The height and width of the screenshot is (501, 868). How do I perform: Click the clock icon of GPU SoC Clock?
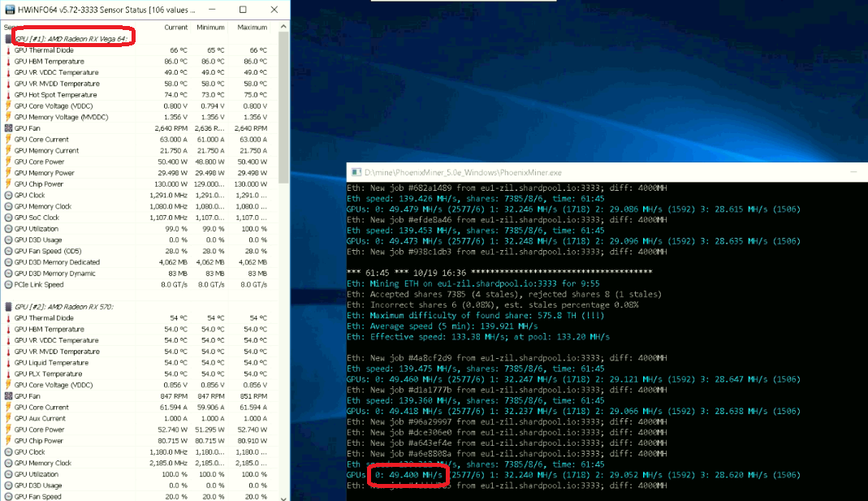click(8, 218)
